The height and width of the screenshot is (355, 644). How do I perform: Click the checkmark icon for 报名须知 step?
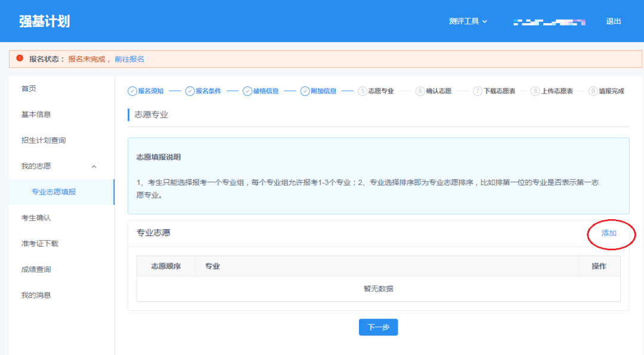[x=132, y=91]
